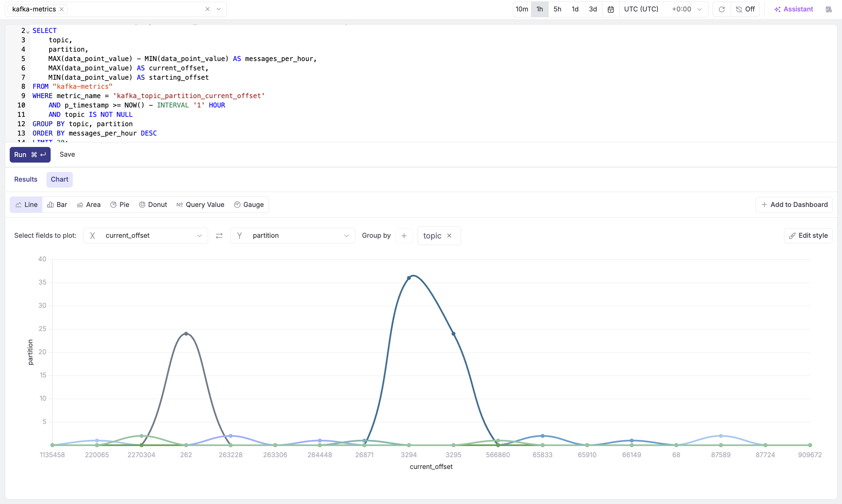Collapse SQL fold arrow at line 2
This screenshot has height=504, width=842.
point(28,32)
